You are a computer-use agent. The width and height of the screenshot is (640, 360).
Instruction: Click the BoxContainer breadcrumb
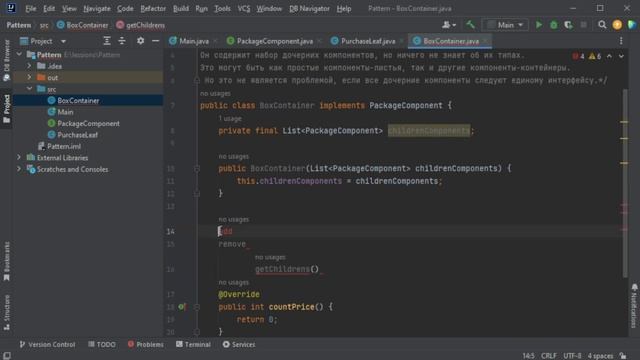83,25
